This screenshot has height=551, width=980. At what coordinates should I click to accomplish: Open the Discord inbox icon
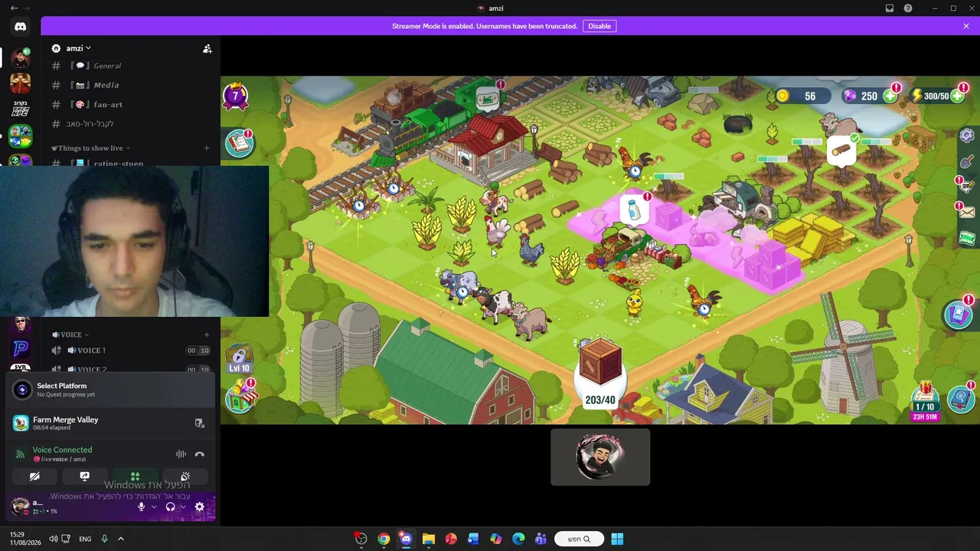(890, 8)
